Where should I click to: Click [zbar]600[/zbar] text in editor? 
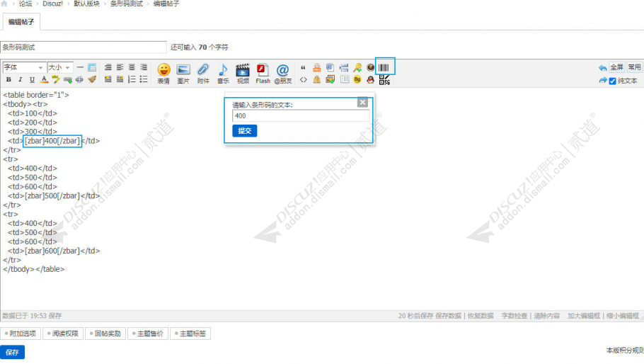pyautogui.click(x=52, y=251)
